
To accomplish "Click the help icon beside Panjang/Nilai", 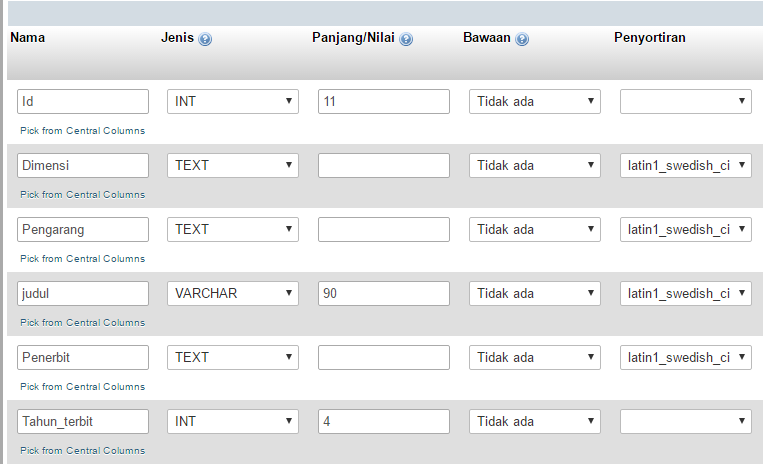I will [406, 39].
